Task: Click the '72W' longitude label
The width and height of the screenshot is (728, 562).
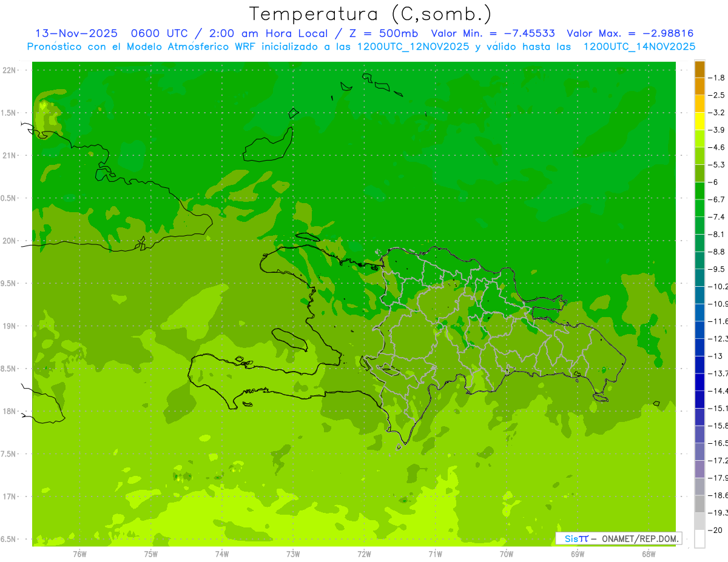Action: tap(364, 554)
